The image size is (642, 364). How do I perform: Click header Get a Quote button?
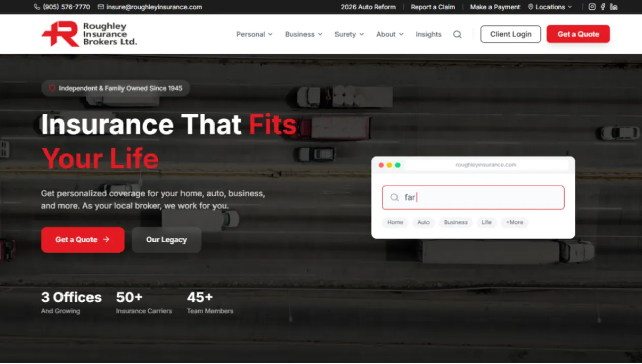[578, 34]
